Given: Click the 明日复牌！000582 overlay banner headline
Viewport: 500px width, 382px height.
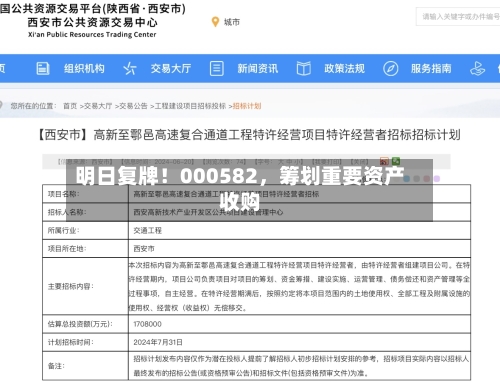Looking at the screenshot, I should pos(240,189).
